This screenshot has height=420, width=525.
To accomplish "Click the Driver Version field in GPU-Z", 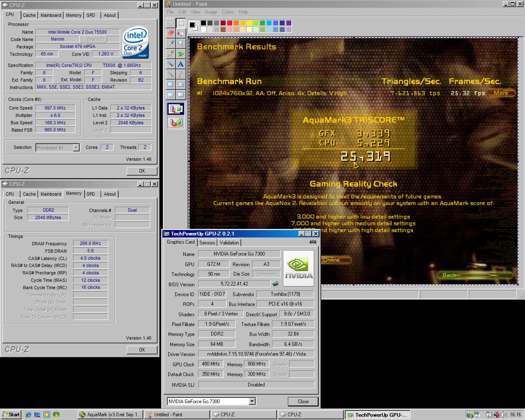I will click(x=256, y=354).
